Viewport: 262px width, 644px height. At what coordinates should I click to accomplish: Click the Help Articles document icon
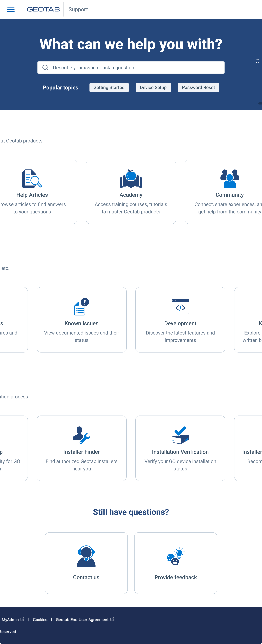[x=32, y=179]
